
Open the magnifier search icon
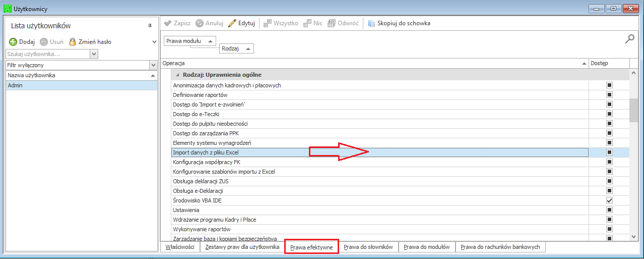[x=629, y=39]
